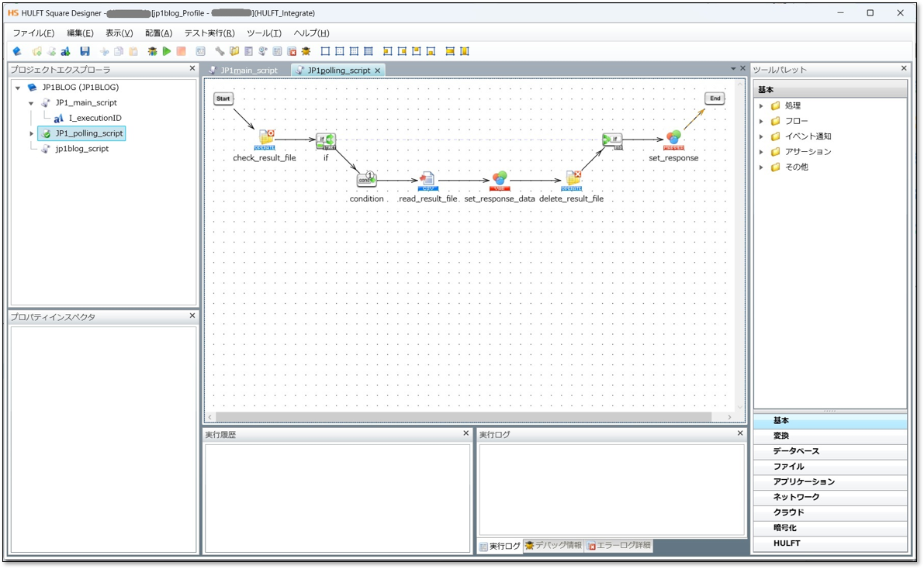Click the set_response mapper icon

tap(673, 140)
